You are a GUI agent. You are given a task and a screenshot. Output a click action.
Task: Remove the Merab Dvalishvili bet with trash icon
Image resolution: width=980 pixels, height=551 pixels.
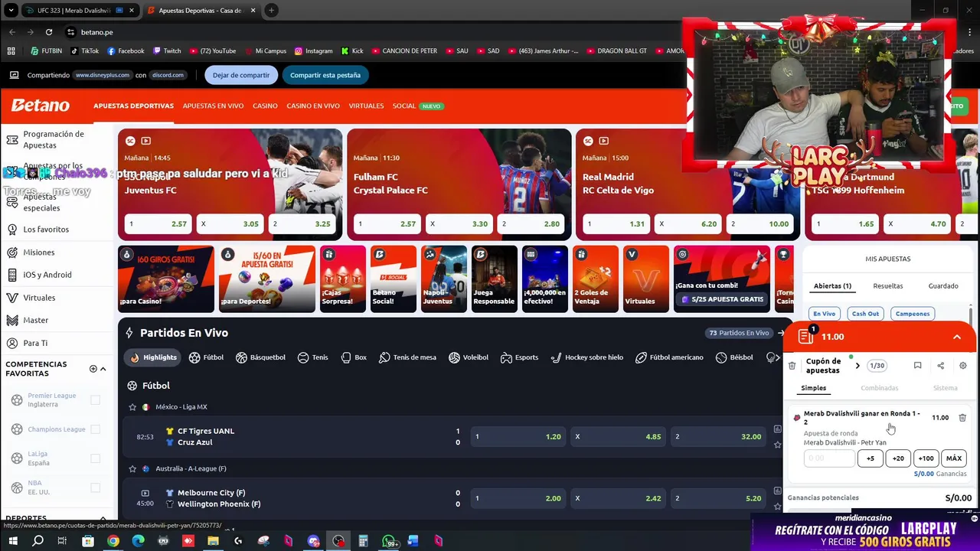point(962,418)
